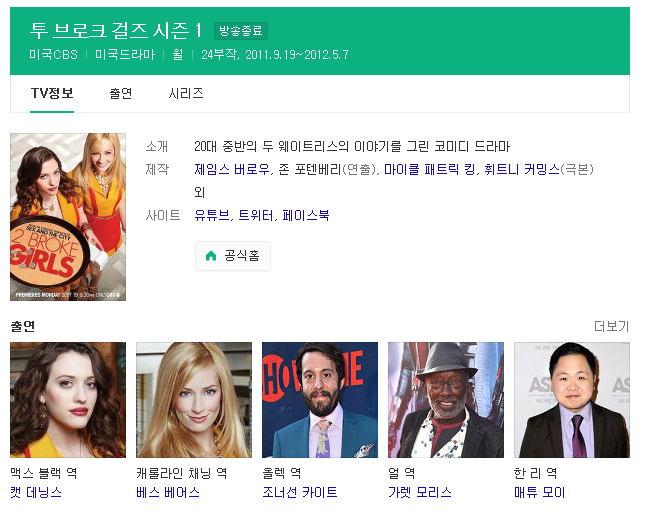Viewport: 658px width, 514px height.
Task: Open the 베스 베어스 photo thumbnail
Action: pos(194,400)
